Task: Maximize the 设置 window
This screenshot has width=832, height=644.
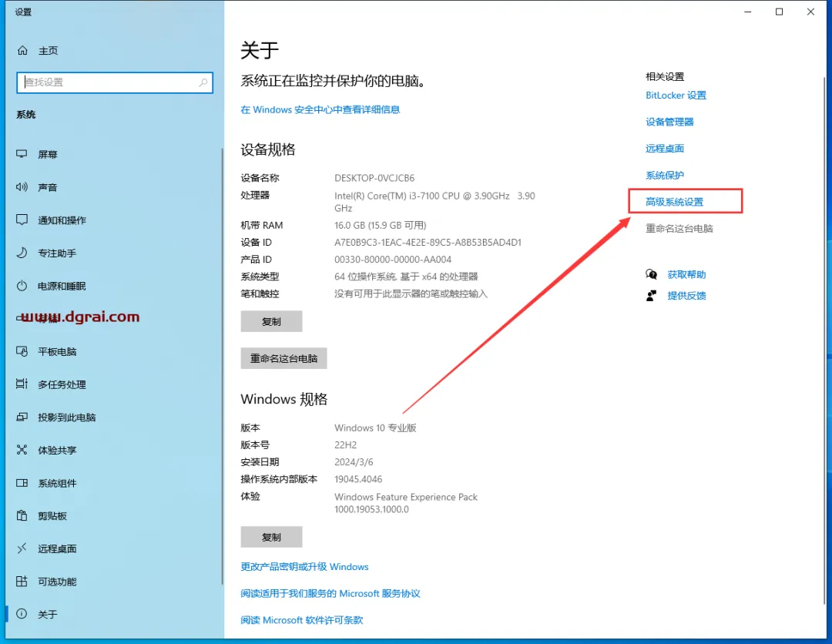Action: [x=779, y=12]
